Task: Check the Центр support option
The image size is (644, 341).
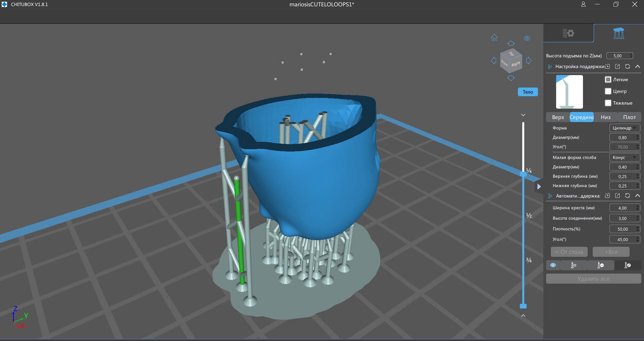Action: 608,91
